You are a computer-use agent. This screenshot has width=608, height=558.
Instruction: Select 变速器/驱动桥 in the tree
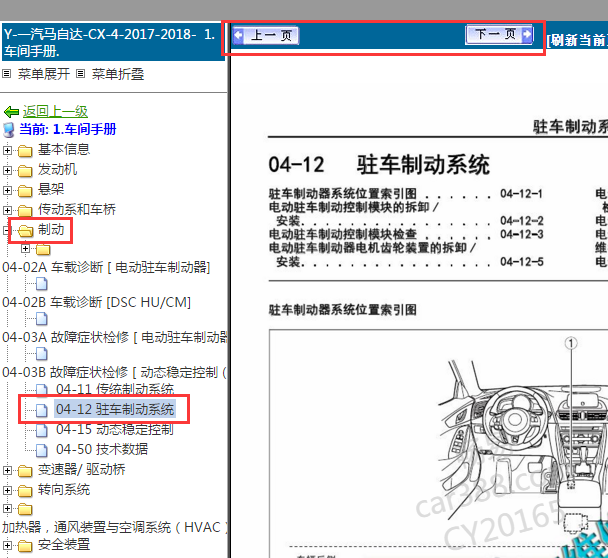pyautogui.click(x=81, y=470)
